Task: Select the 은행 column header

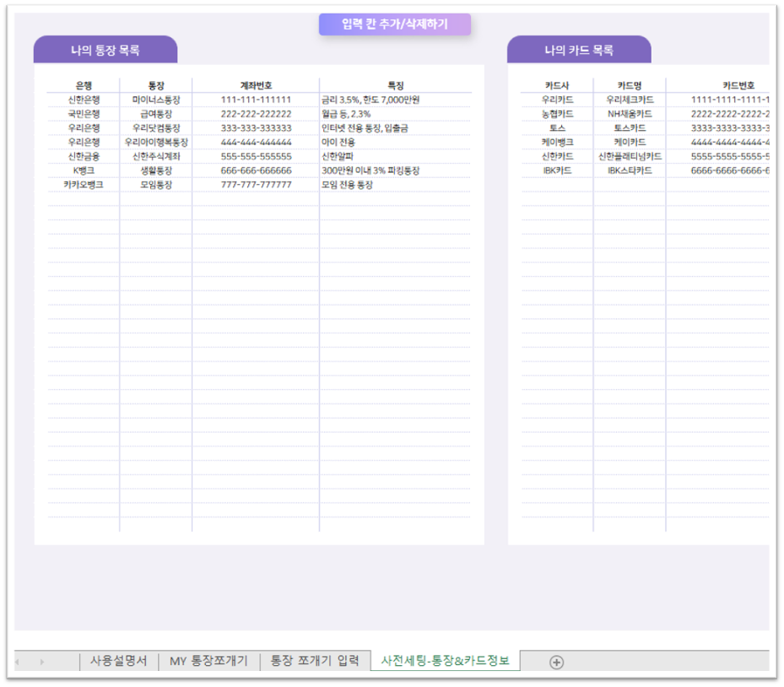Action: pos(84,85)
